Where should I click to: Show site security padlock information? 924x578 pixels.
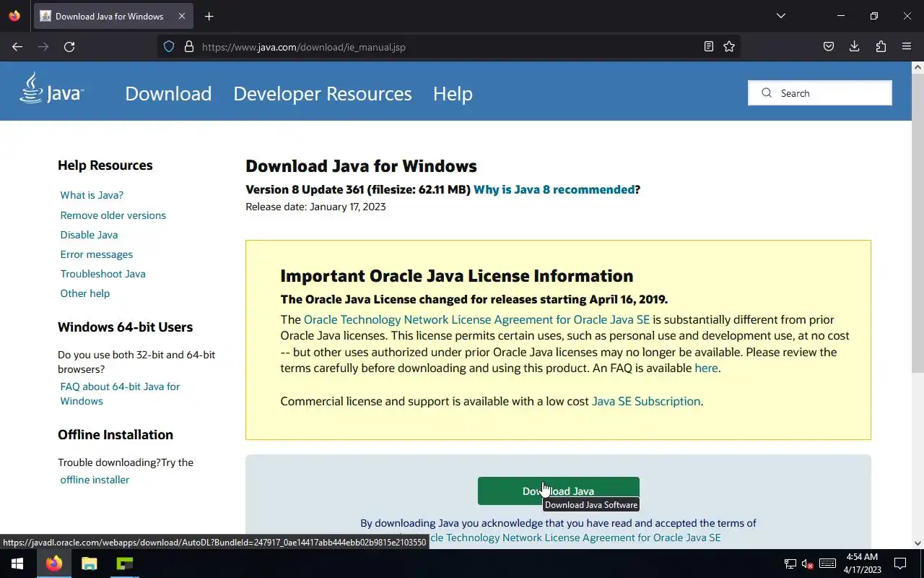(x=189, y=47)
